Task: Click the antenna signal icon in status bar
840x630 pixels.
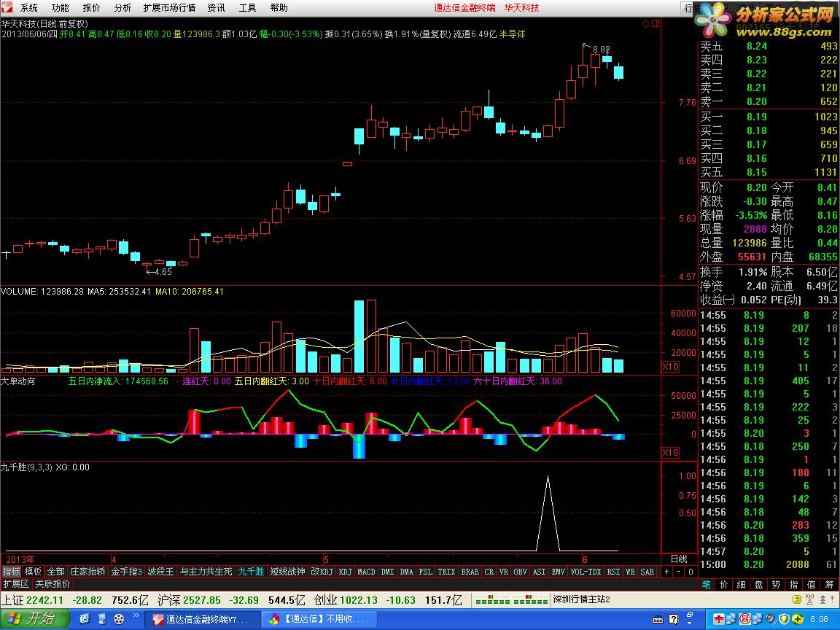Action: click(x=809, y=599)
